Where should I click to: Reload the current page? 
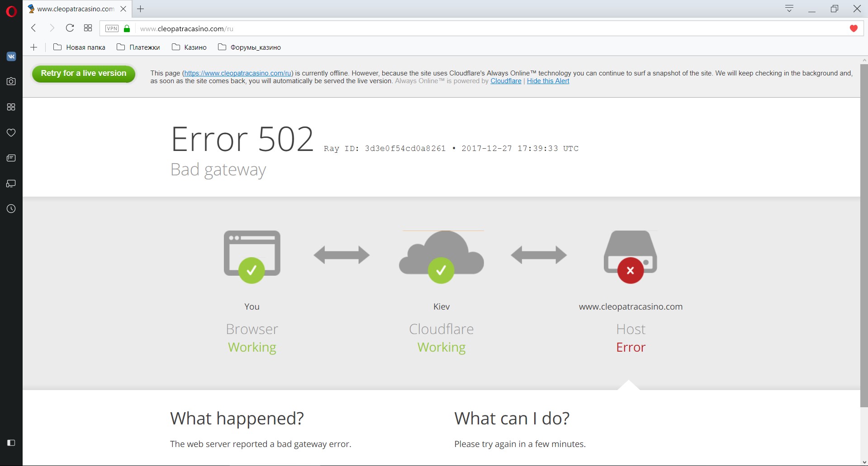(x=70, y=28)
